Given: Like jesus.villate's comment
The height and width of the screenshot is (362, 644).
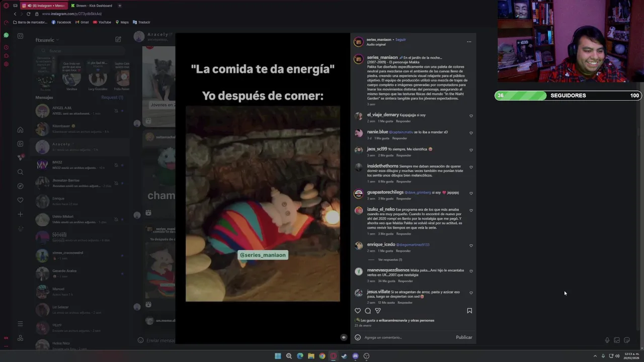Looking at the screenshot, I should click(x=471, y=293).
